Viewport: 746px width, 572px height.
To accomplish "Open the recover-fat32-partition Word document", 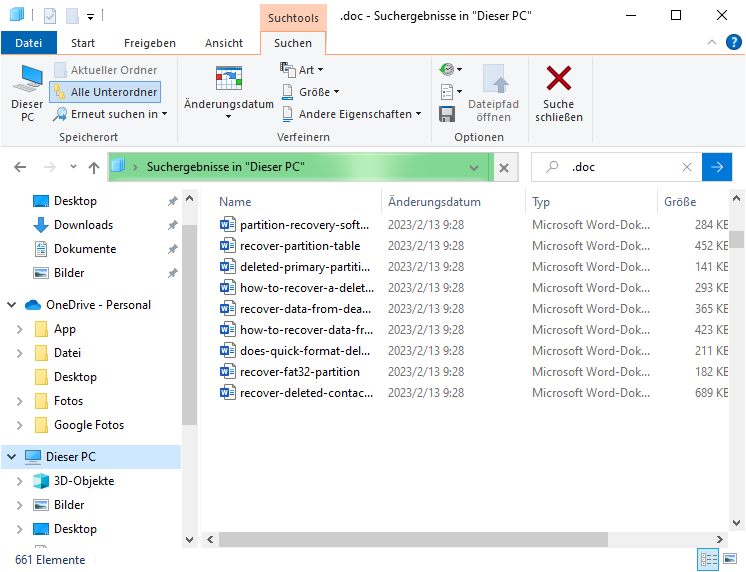I will (299, 372).
